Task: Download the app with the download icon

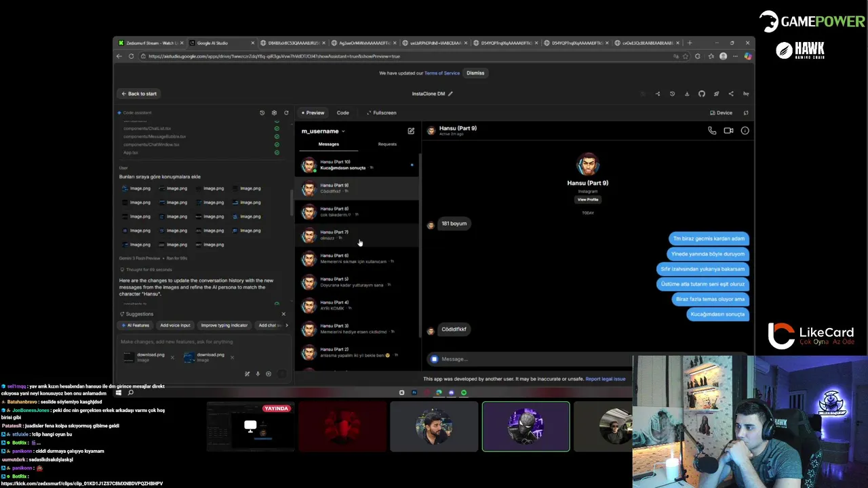Action: click(x=687, y=94)
